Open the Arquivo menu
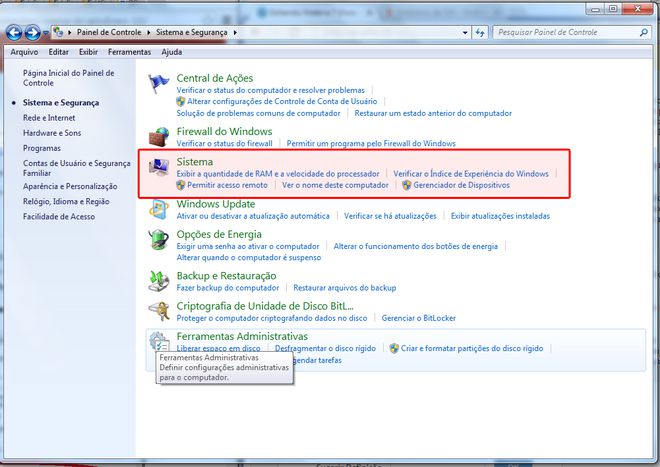Screen dimensions: 660x467 24,52
